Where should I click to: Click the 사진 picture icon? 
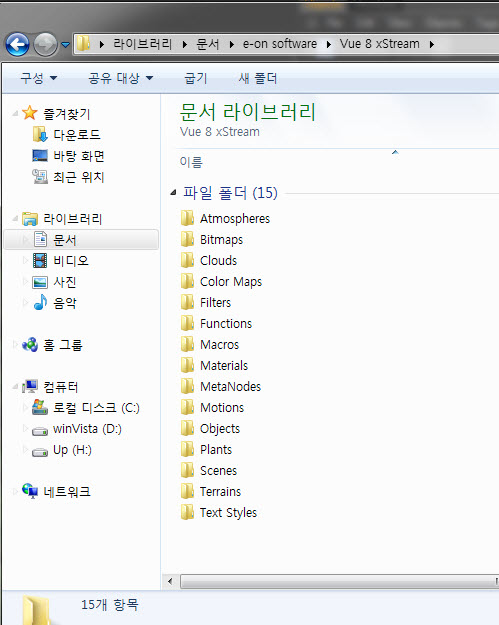tap(40, 282)
